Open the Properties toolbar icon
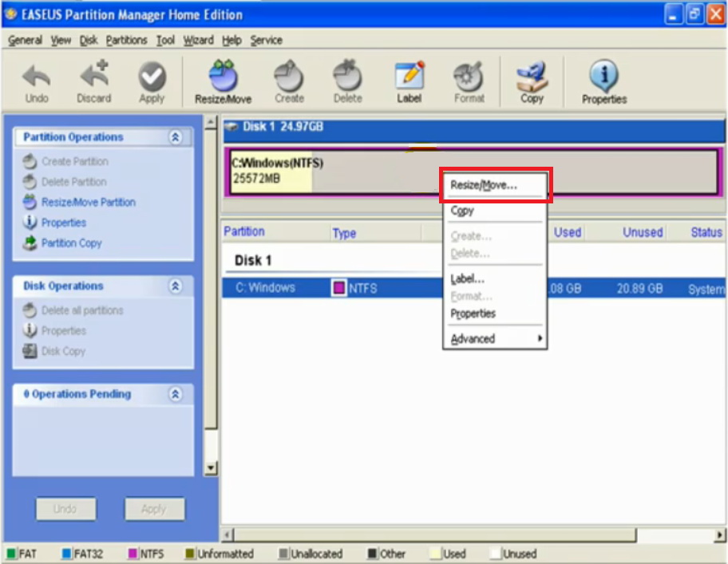Screen dimensions: 728x564 pos(604,75)
